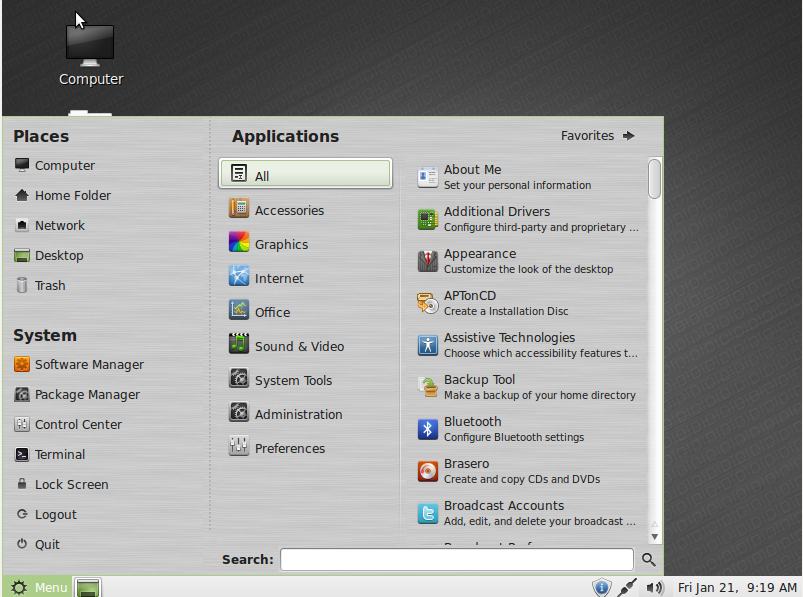803x597 pixels.
Task: Click inside the Search text field
Action: coord(457,560)
